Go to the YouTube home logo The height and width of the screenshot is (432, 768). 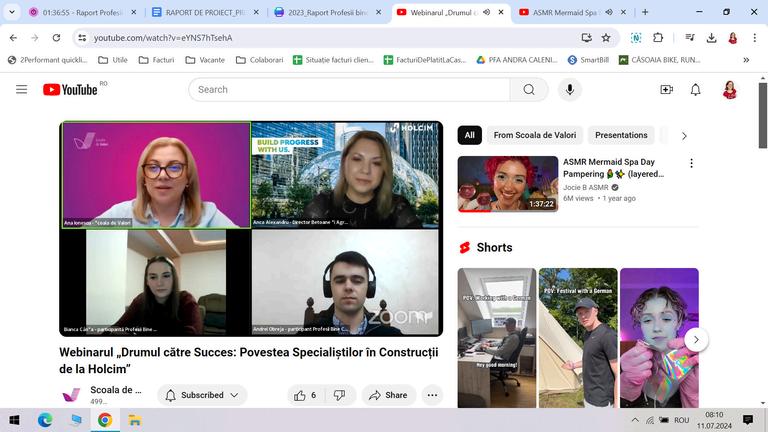pos(70,90)
